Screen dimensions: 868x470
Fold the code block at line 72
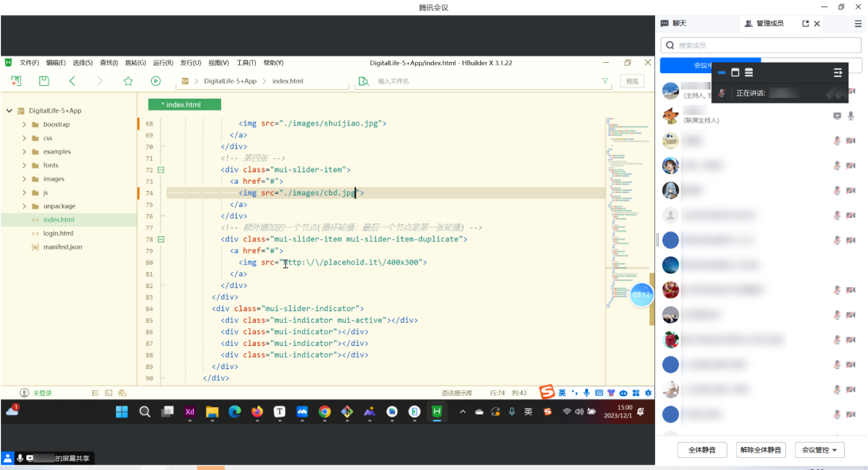161,170
